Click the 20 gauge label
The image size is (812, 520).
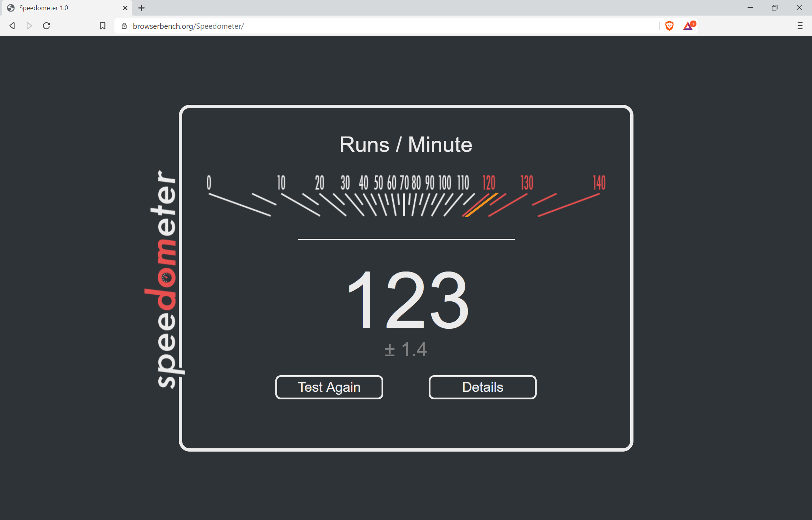click(320, 183)
